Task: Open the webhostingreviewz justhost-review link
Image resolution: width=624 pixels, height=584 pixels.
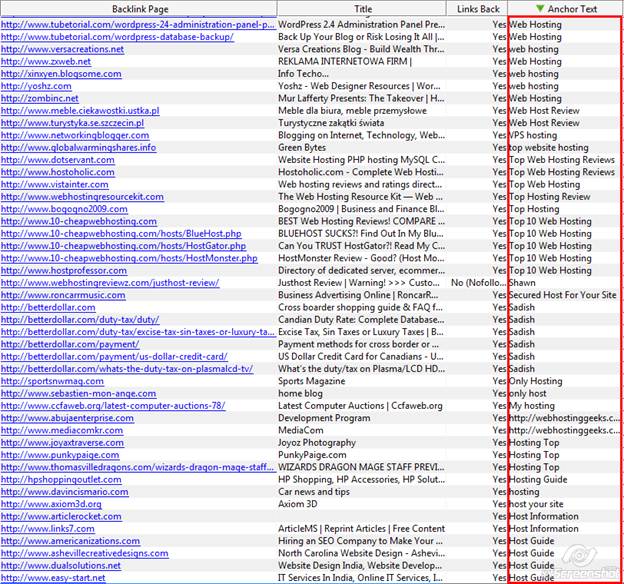Action: 110,283
